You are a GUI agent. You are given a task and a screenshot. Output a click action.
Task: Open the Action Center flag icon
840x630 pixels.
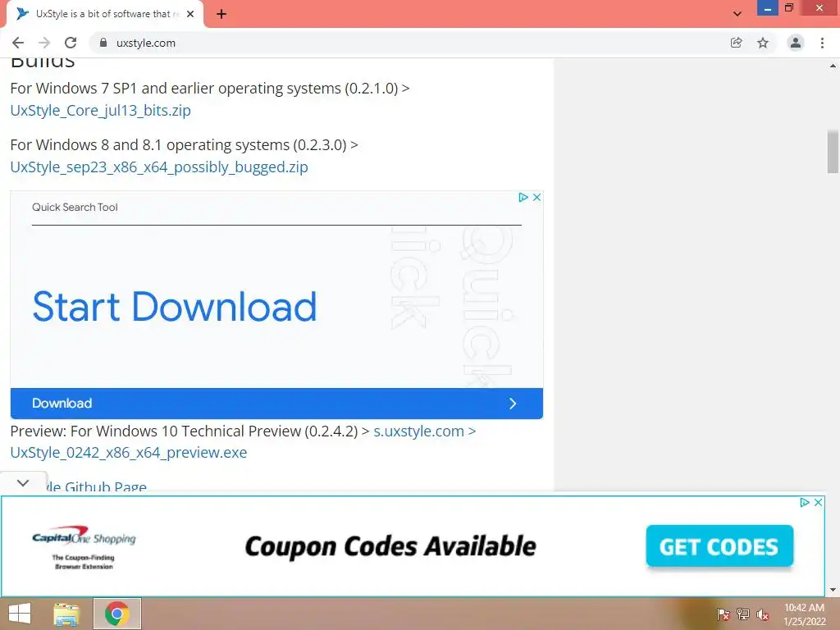[724, 614]
